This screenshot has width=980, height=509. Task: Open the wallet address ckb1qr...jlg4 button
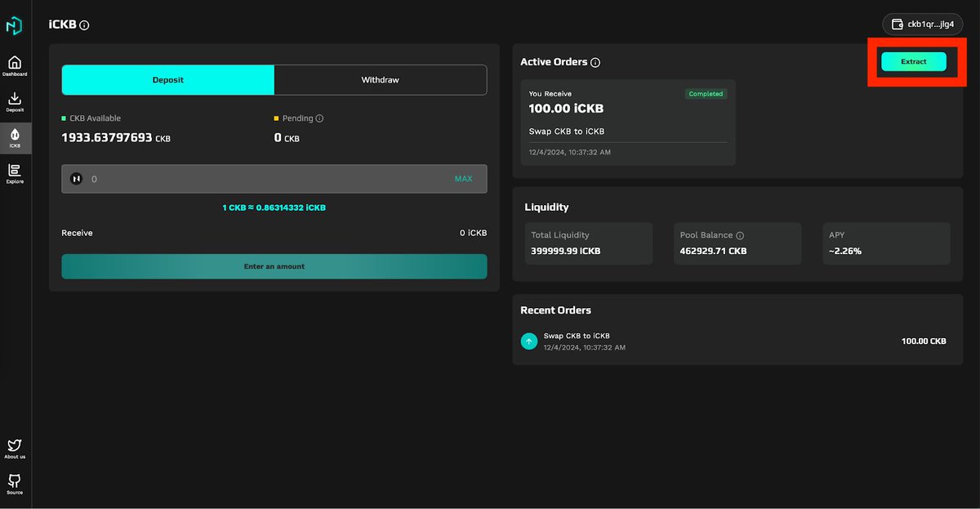[922, 24]
